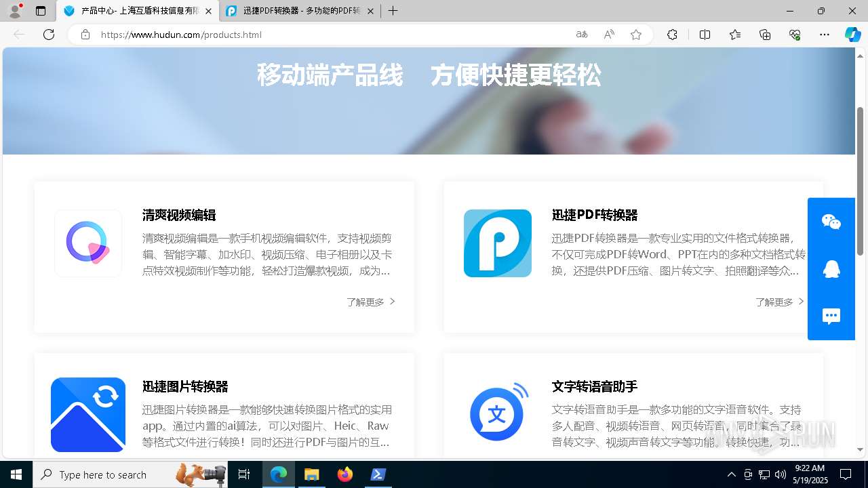
Task: Activate read aloud icon
Action: click(x=609, y=35)
